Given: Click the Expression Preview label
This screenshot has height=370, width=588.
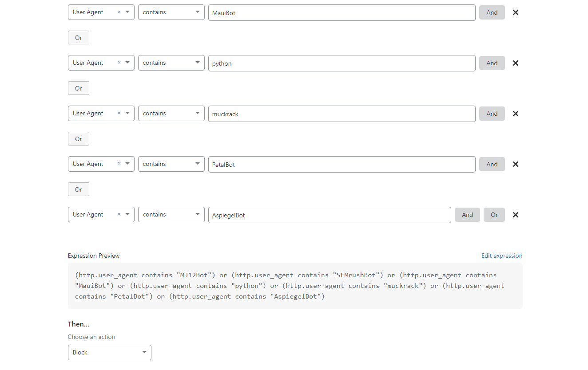Looking at the screenshot, I should [x=94, y=256].
